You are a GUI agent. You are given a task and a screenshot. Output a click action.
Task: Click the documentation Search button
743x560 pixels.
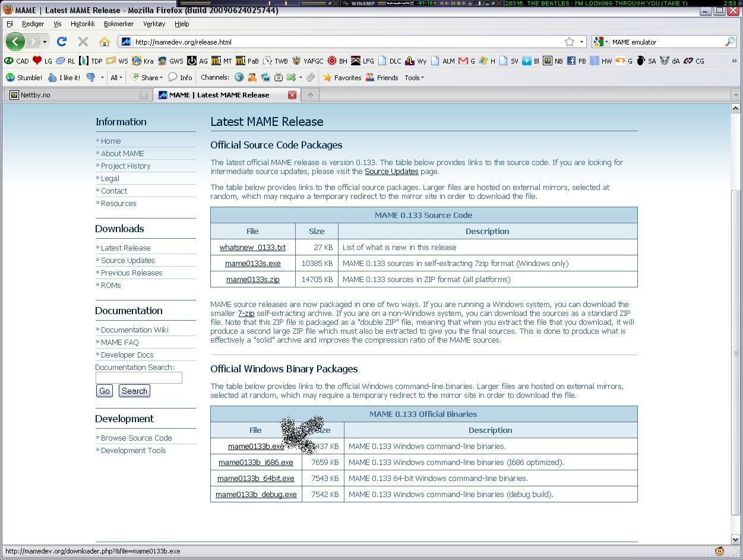tap(134, 391)
